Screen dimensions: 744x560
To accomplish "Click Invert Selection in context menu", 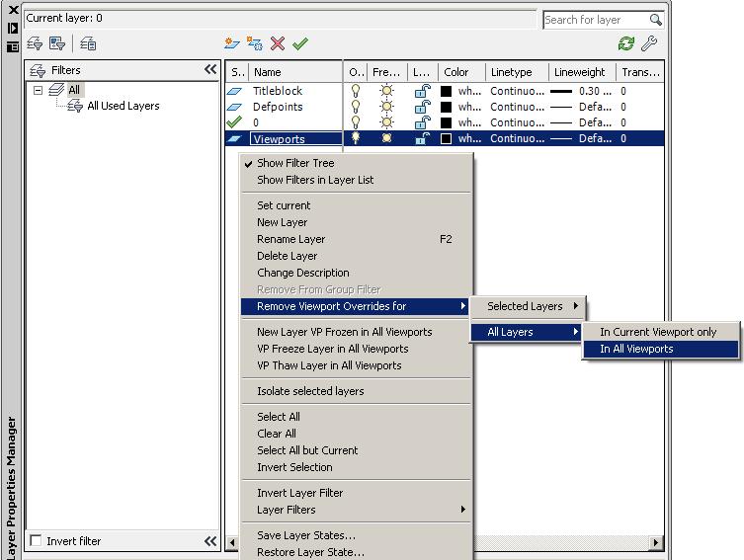I will (356, 467).
